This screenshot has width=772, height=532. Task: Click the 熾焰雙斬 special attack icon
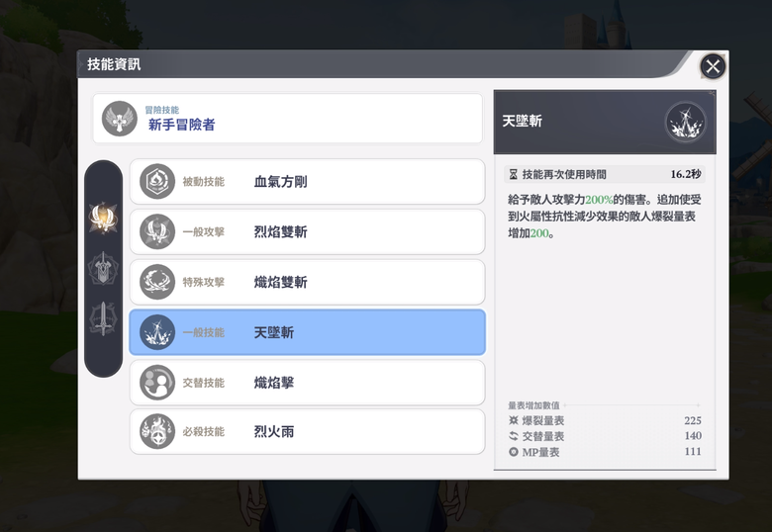click(157, 282)
